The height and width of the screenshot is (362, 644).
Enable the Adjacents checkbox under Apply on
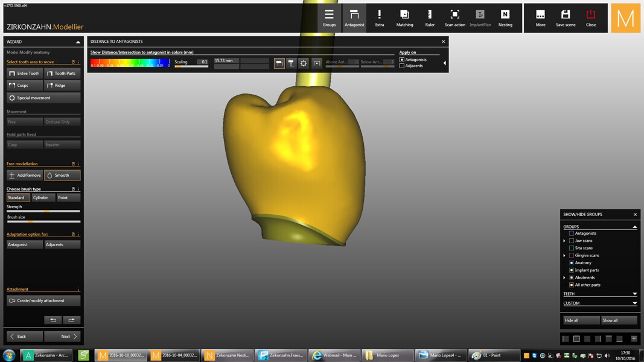[x=402, y=66]
